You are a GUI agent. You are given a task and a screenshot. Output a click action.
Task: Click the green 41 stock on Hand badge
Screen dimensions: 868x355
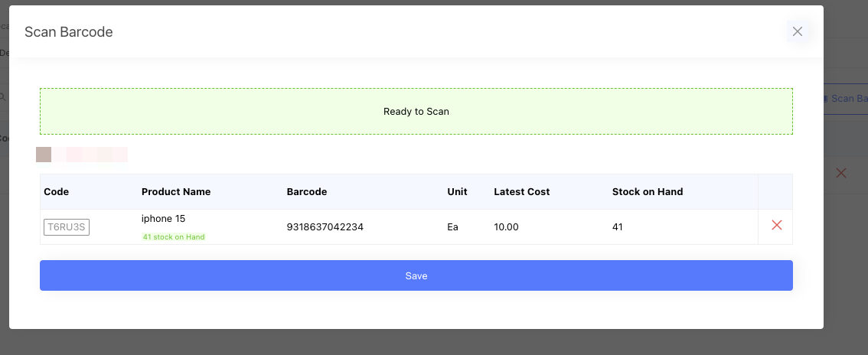[174, 237]
